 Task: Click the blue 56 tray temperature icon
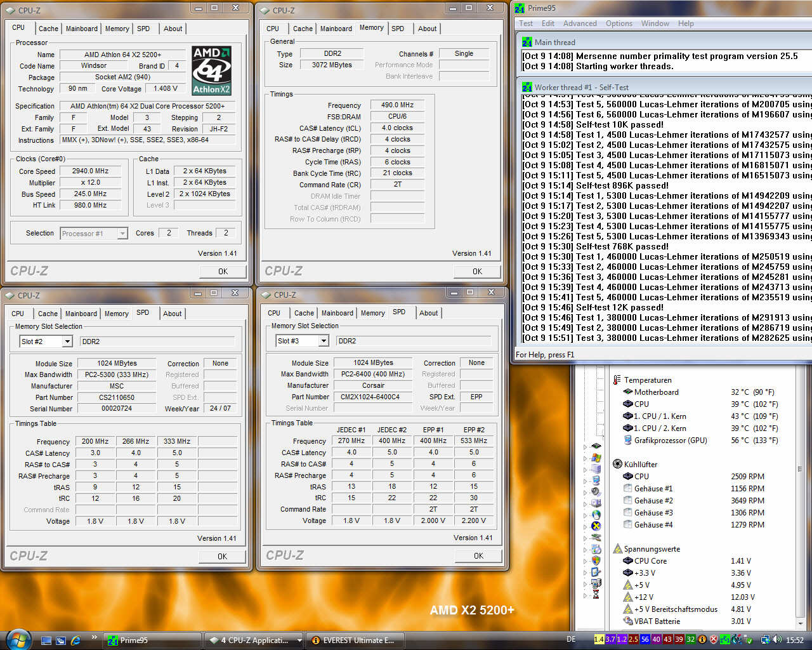point(645,639)
